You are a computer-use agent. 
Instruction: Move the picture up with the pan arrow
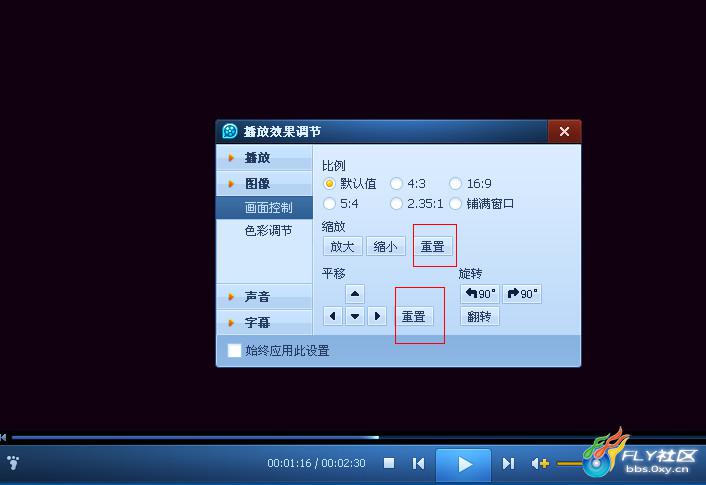pos(355,294)
